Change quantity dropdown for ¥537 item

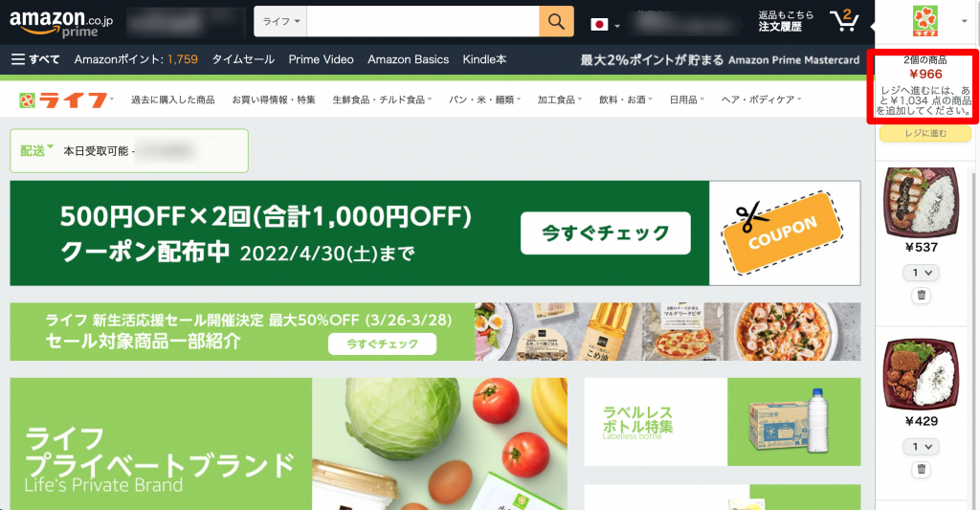click(922, 273)
